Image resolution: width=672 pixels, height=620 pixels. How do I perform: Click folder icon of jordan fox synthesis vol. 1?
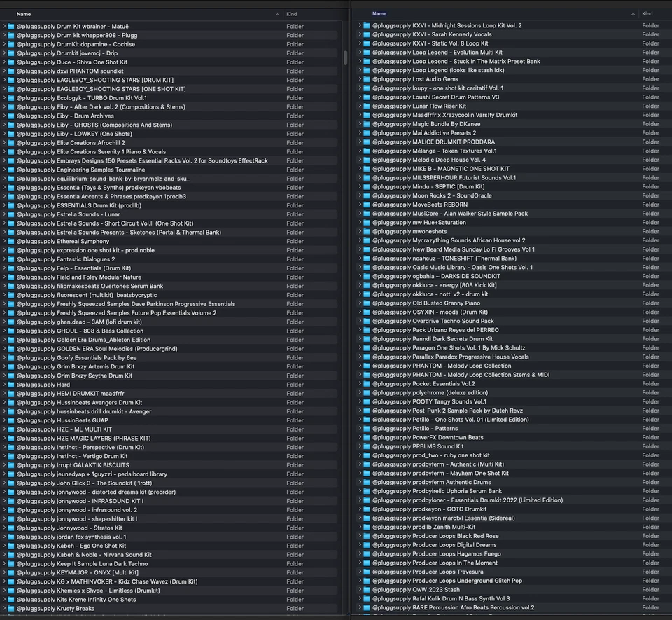pos(11,537)
